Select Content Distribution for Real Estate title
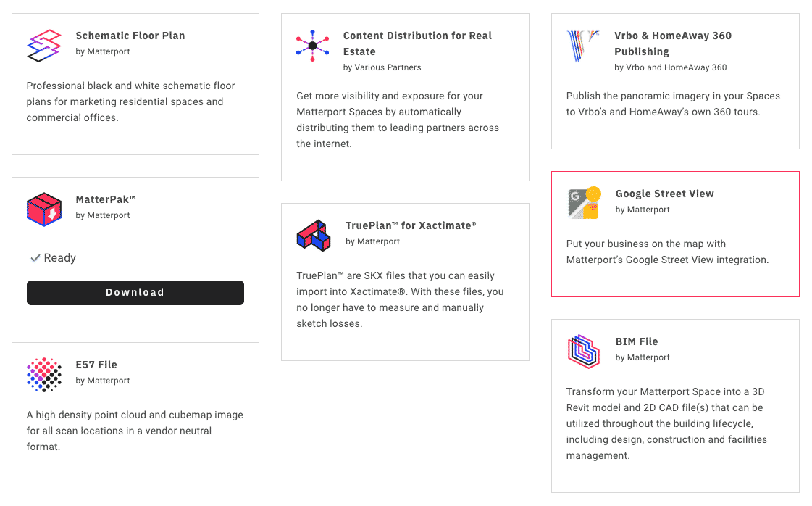812x506 pixels. 417,43
